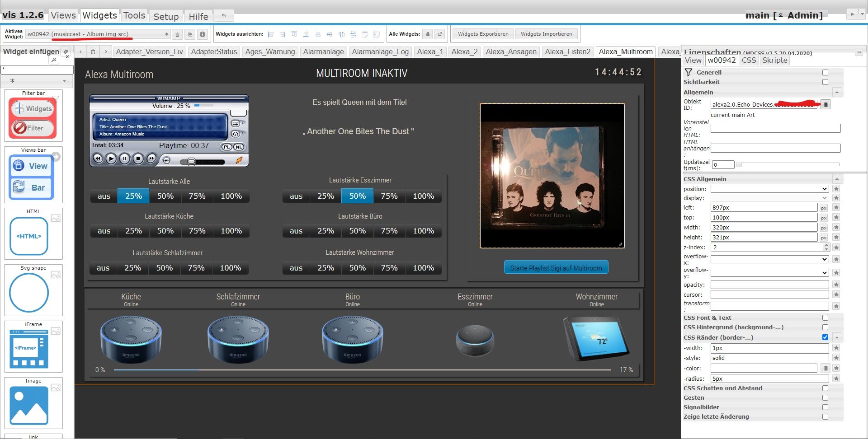Delete the active widget with the trash icon
Screen dimensions: 868x439
[x=178, y=34]
